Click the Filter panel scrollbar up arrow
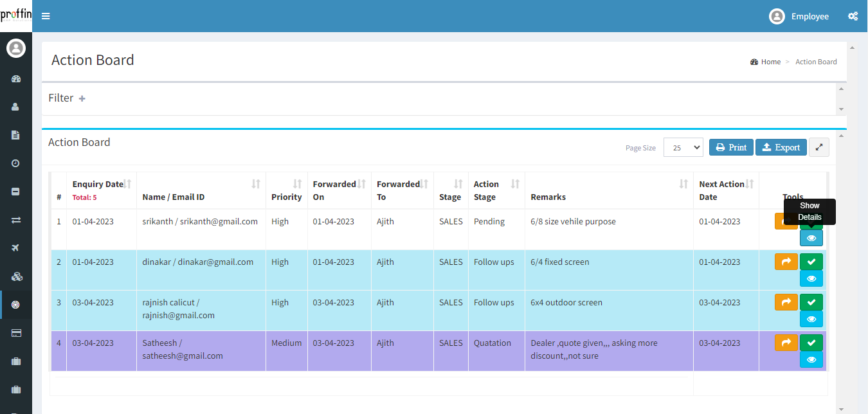Image resolution: width=868 pixels, height=414 pixels. [x=842, y=88]
